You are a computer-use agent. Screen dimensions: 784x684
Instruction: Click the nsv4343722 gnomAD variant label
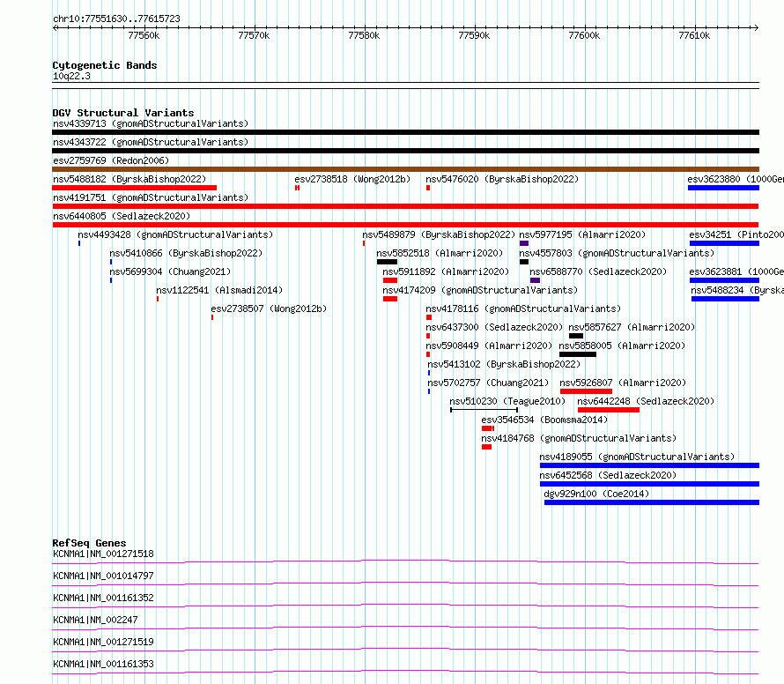[x=151, y=142]
